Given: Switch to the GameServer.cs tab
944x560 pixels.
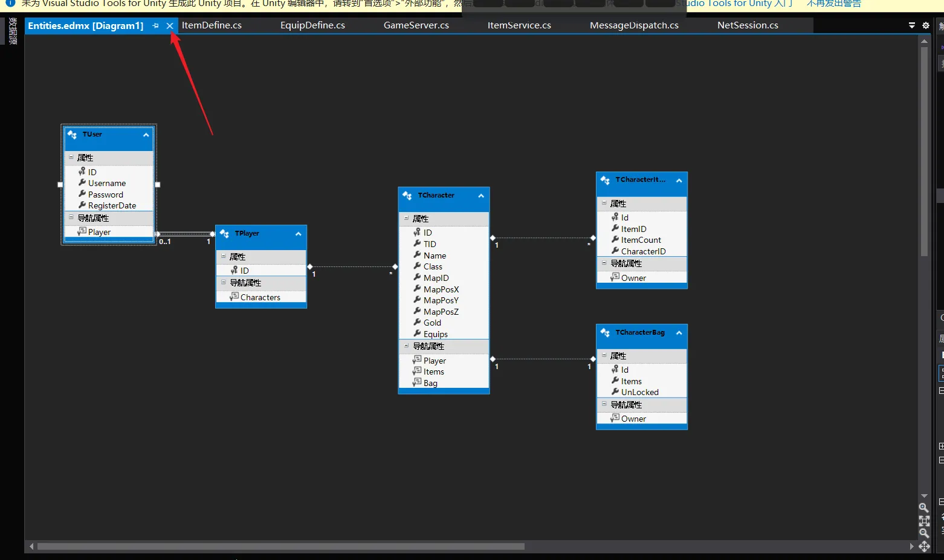Looking at the screenshot, I should pyautogui.click(x=416, y=25).
